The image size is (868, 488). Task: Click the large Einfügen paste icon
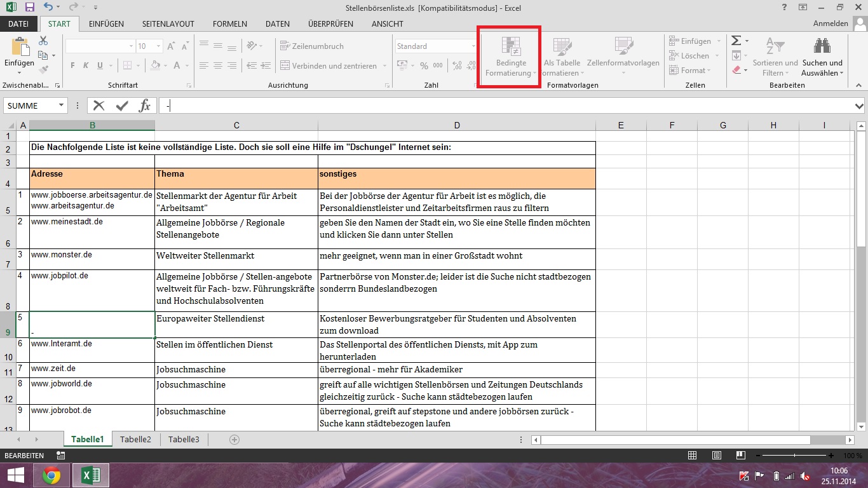tap(20, 48)
